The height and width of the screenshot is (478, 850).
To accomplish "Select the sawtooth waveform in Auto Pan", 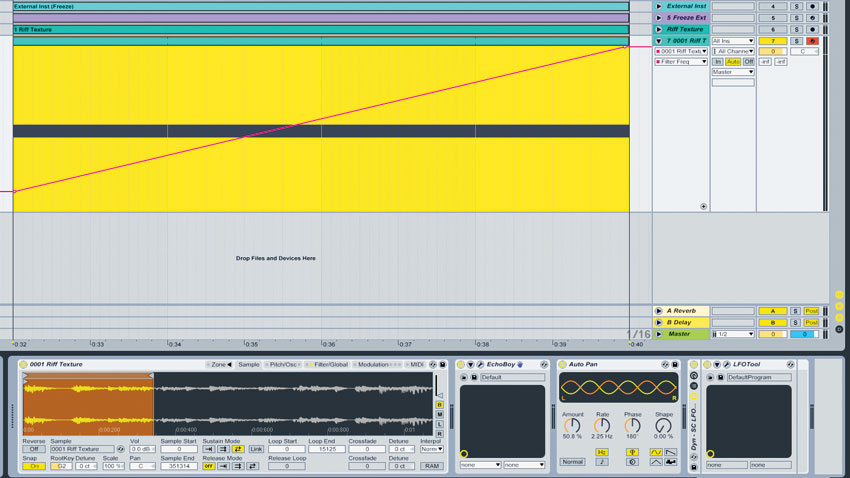I will pos(671,451).
